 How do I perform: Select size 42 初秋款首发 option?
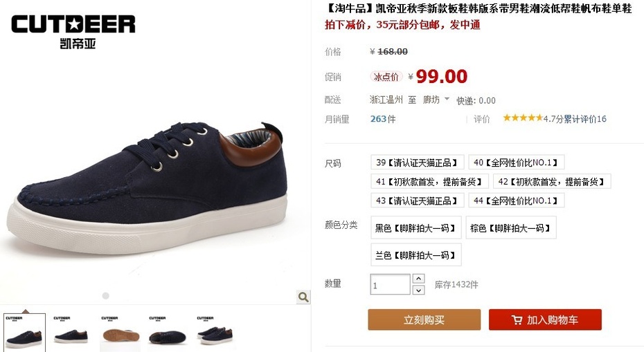(x=552, y=181)
